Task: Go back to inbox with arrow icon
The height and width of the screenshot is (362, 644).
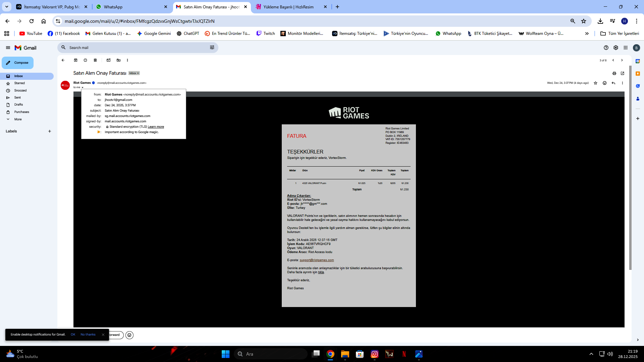Action: tap(63, 60)
